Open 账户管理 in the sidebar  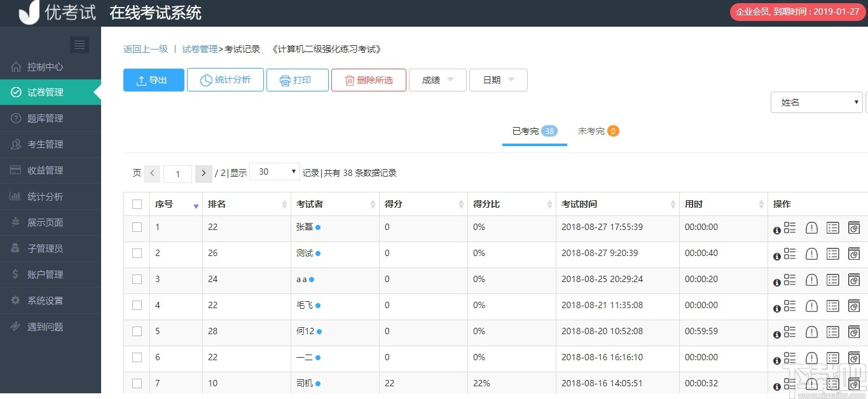point(50,274)
